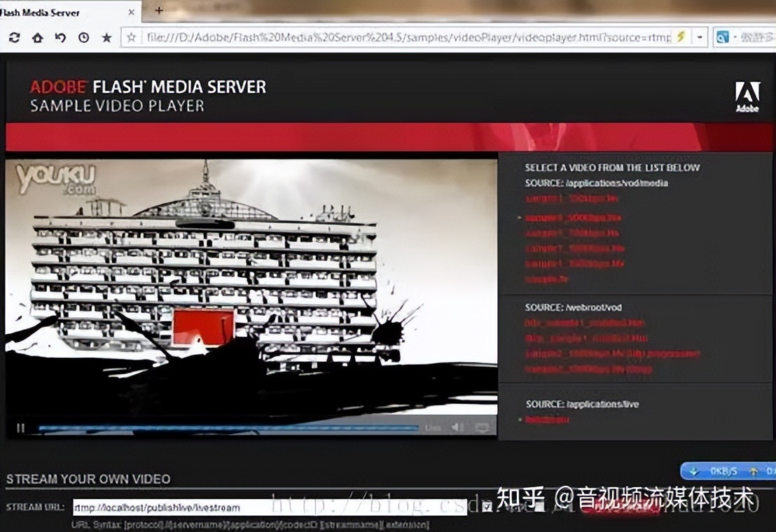Open first manifest link under SOURCE: /webroot/vod
This screenshot has height=532, width=776.
click(x=585, y=323)
